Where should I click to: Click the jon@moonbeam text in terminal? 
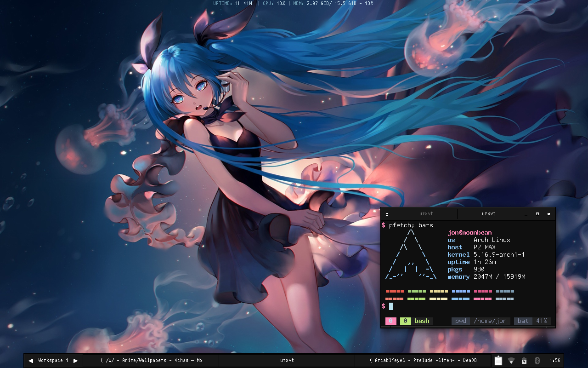[469, 233]
